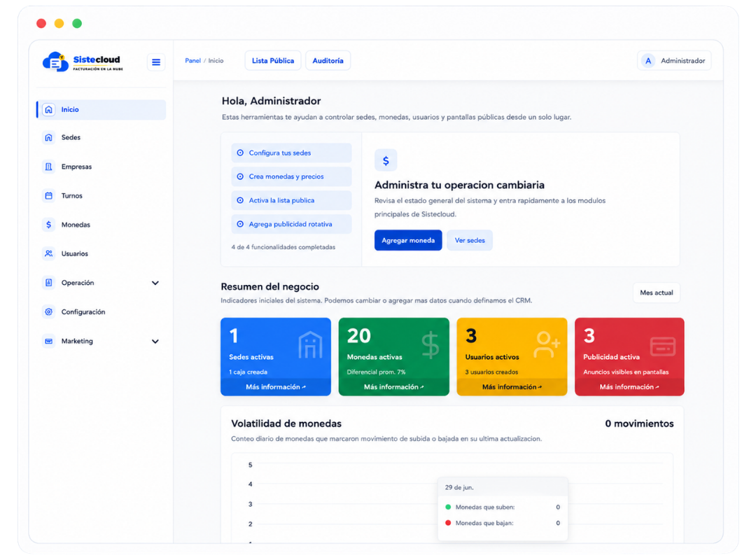
Task: Select the Configura tus sedes step
Action: pos(291,153)
